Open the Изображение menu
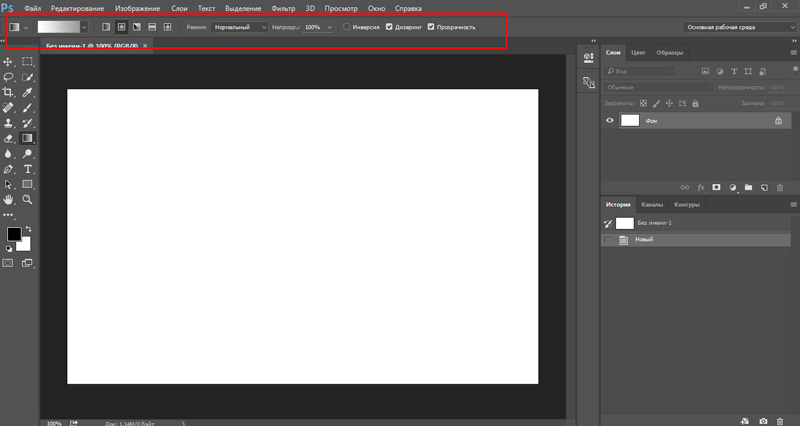The width and height of the screenshot is (800, 426). click(137, 9)
